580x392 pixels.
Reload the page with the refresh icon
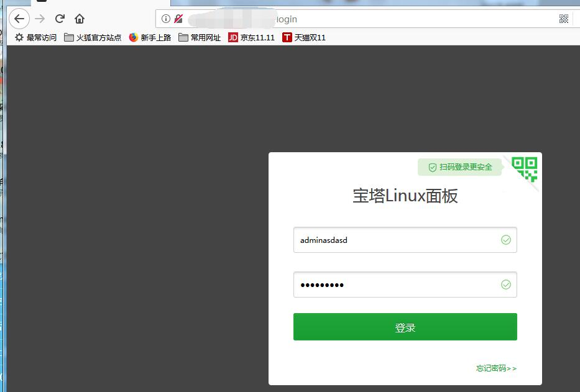pyautogui.click(x=60, y=19)
